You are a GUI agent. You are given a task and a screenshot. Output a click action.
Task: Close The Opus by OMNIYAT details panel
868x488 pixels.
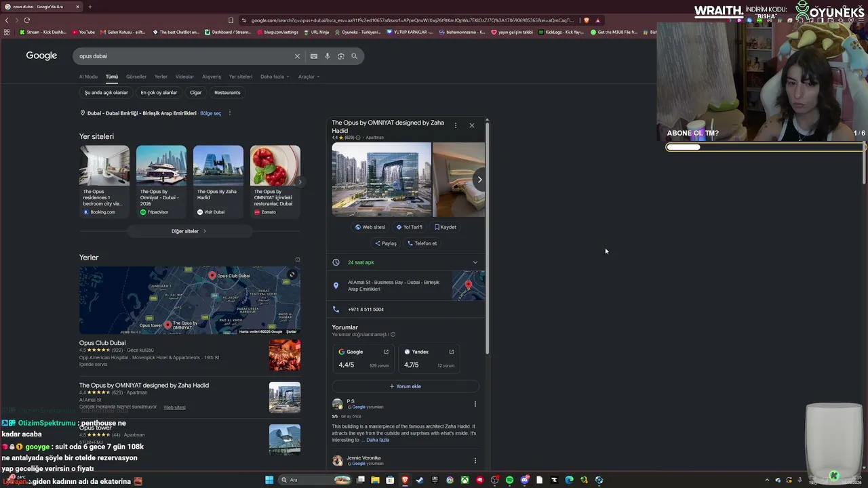(x=472, y=125)
